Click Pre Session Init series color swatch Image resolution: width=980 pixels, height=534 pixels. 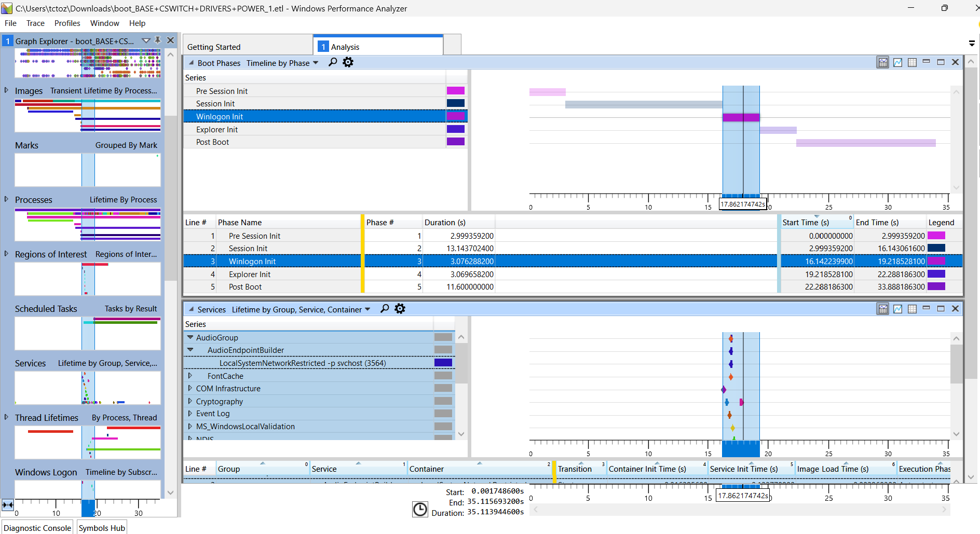click(456, 91)
